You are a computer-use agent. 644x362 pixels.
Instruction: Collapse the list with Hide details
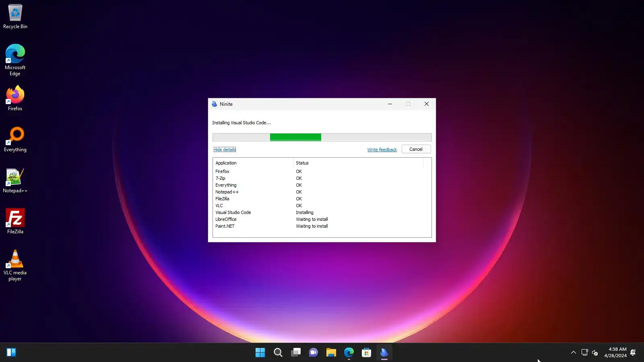[x=225, y=150]
